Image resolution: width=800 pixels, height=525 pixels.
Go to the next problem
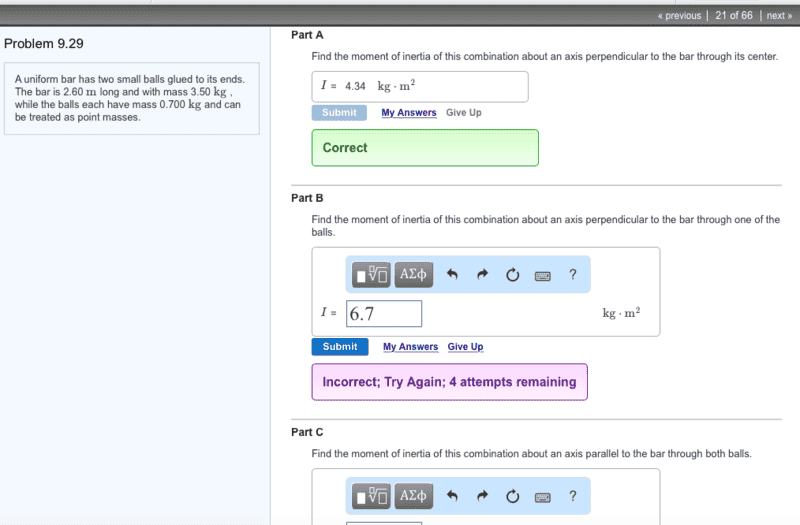tap(778, 15)
